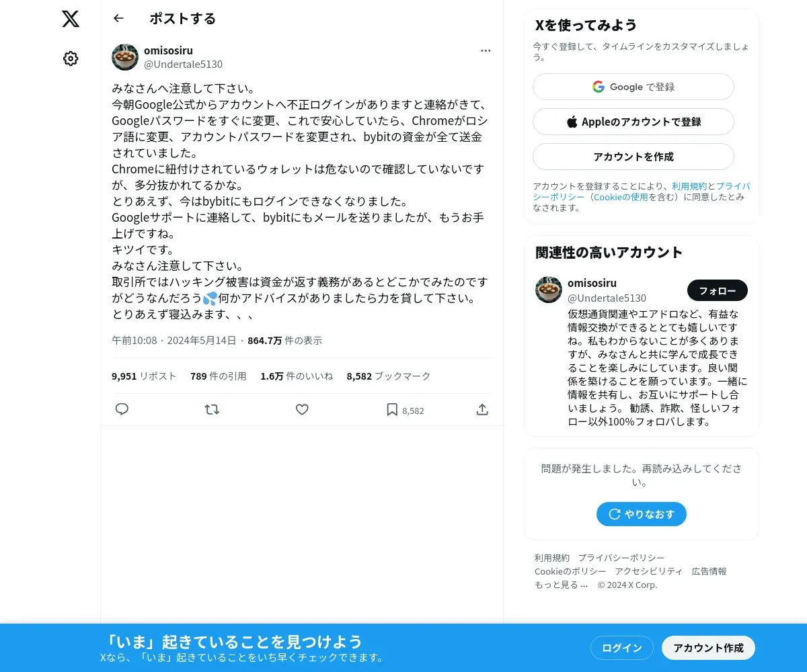The image size is (807, 672).
Task: Click ログイン in bottom banner
Action: [622, 648]
